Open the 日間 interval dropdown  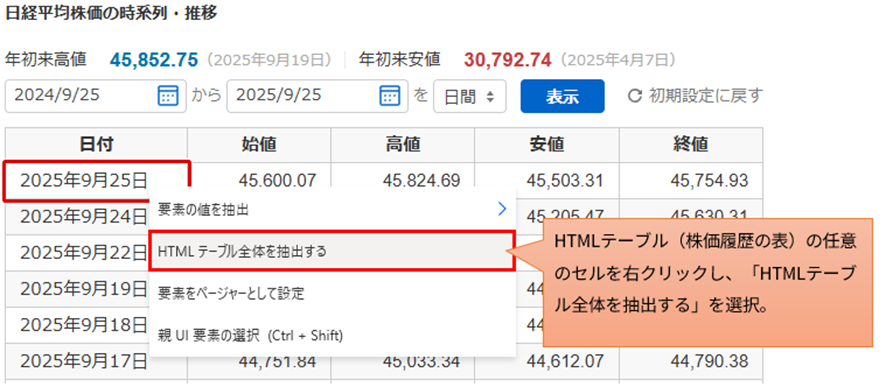470,96
